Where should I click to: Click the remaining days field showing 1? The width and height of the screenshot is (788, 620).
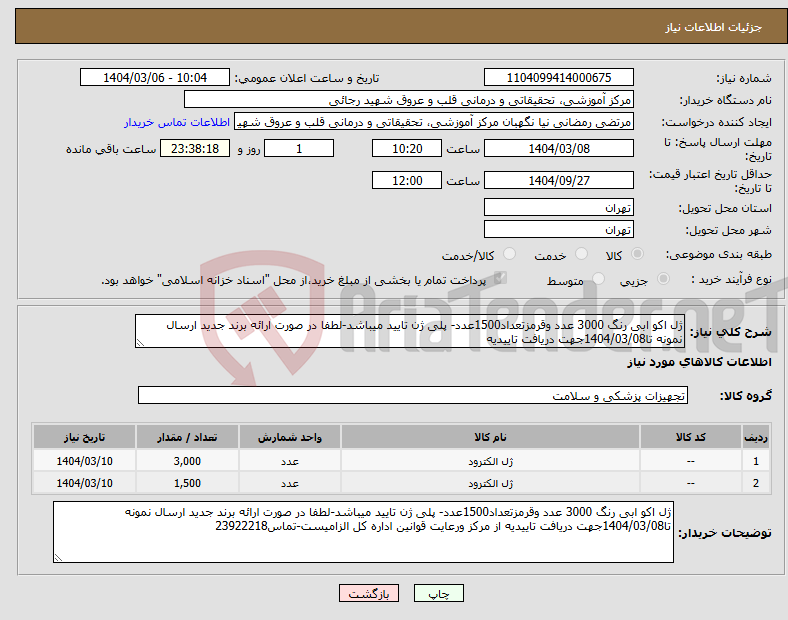pos(299,148)
